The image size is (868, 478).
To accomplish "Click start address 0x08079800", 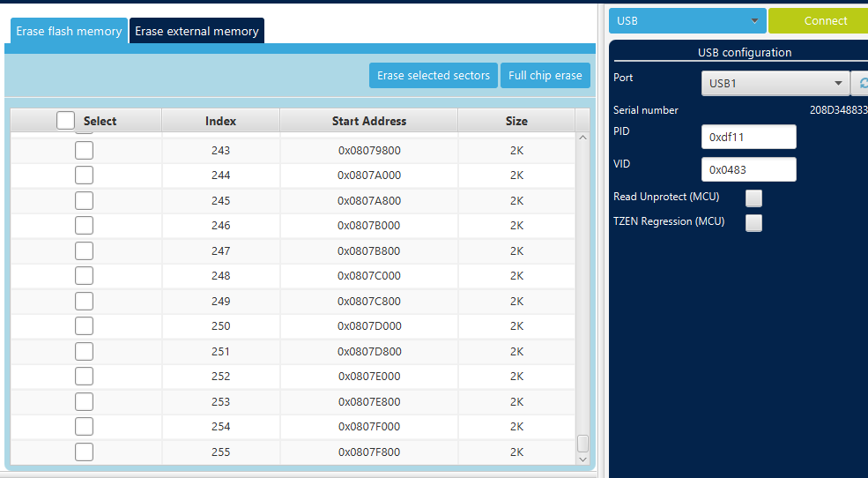I will 369,151.
